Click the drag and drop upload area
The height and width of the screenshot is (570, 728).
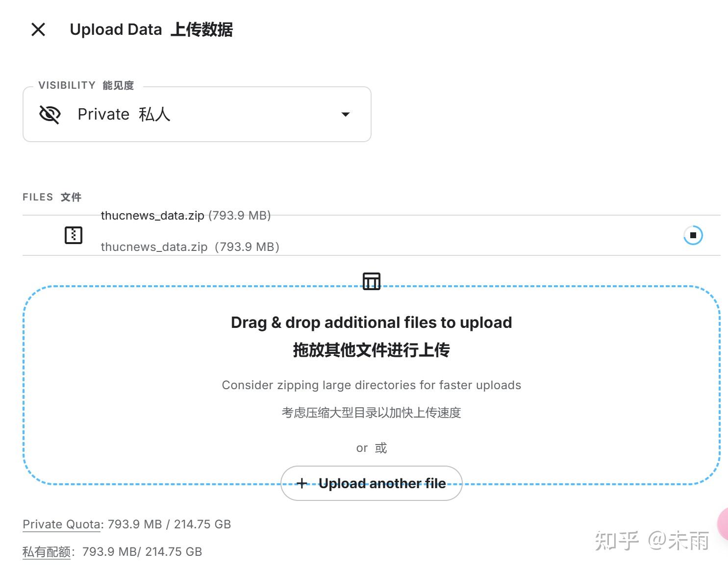click(x=371, y=385)
